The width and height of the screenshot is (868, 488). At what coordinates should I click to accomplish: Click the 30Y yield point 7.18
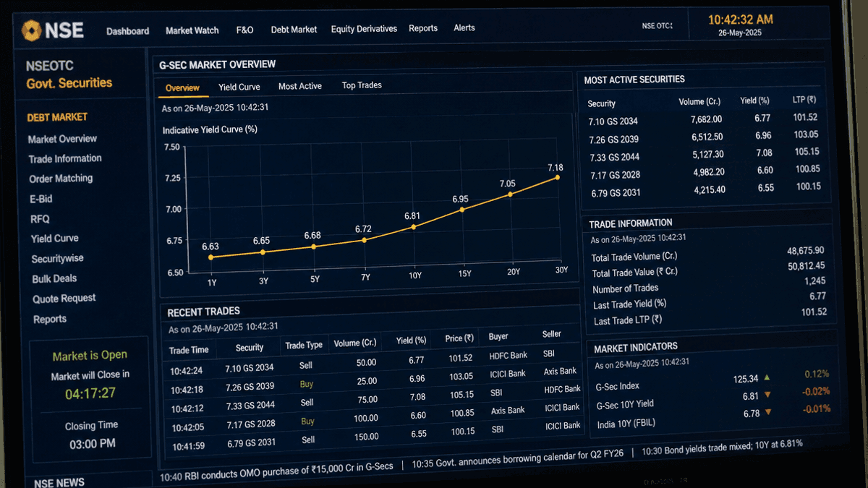[558, 177]
